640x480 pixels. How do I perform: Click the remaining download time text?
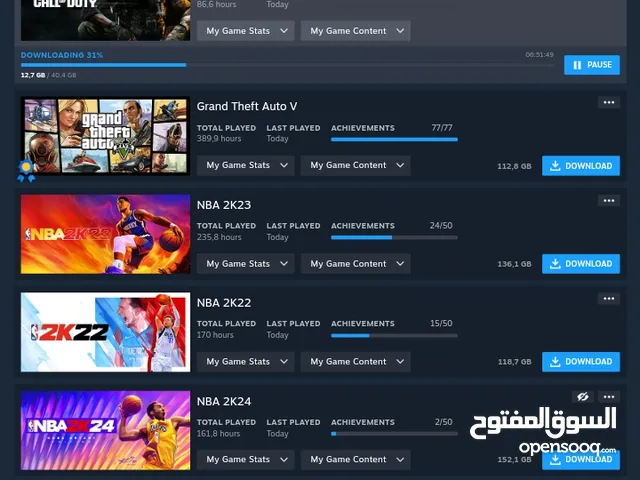coord(539,55)
